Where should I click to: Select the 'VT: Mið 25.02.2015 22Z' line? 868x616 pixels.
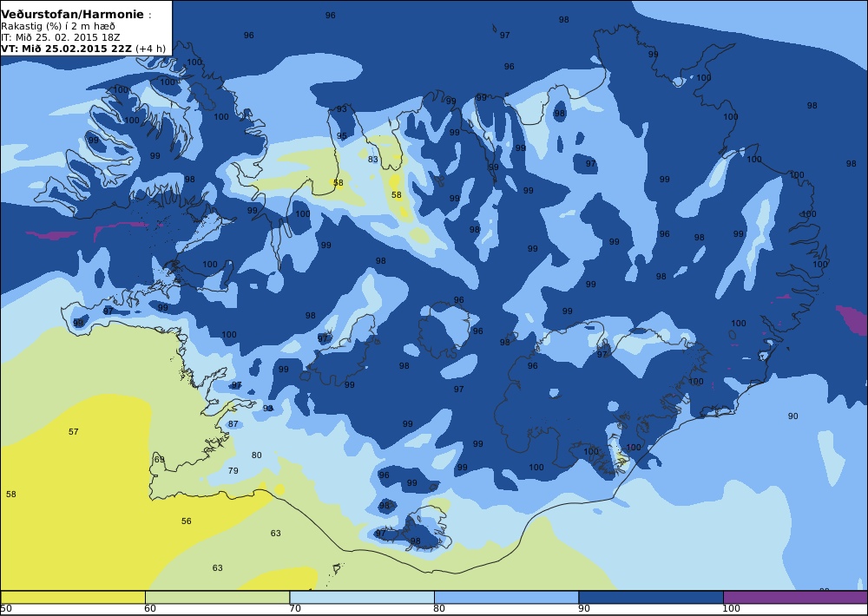tap(83, 48)
